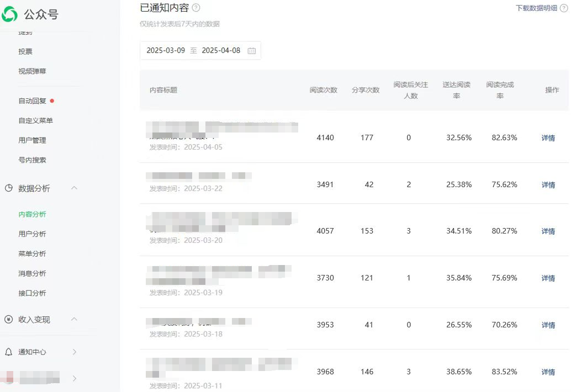Screen dimensions: 571x392
Task: Open the calendar icon in date range
Action: tap(252, 51)
